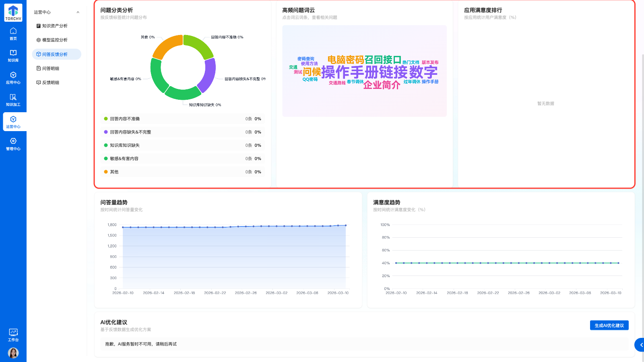Expand the blue side panel arrow
This screenshot has width=644, height=362.
tap(640, 345)
